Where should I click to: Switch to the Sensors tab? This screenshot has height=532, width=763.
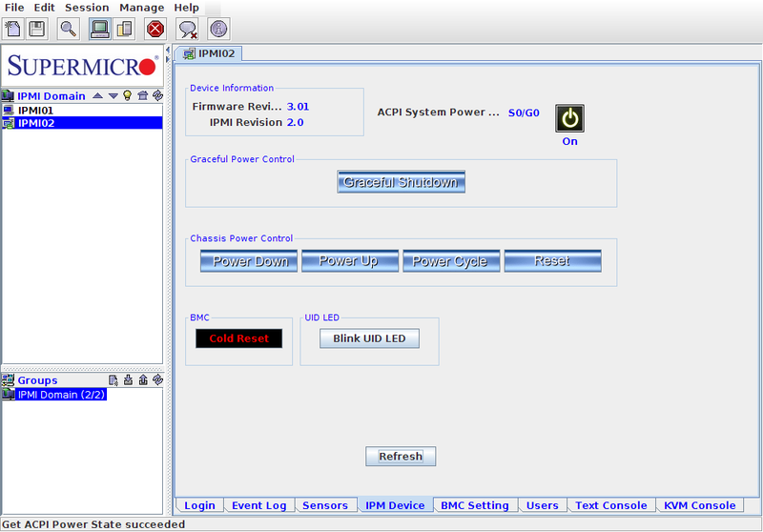coord(325,505)
